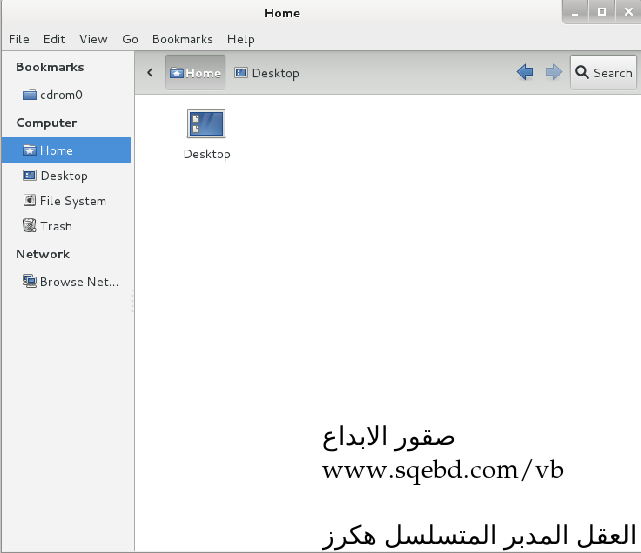Open the Go menu
This screenshot has height=553, width=641.
click(x=130, y=39)
